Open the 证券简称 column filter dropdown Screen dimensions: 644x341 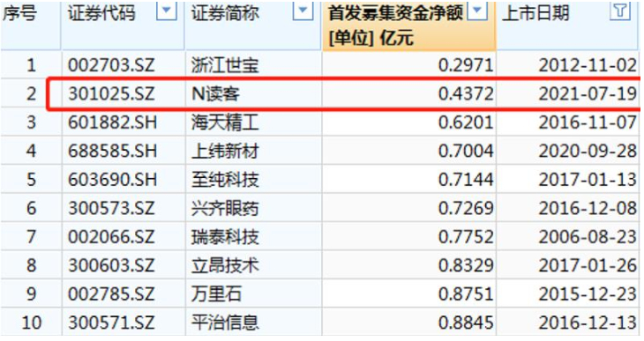[303, 11]
